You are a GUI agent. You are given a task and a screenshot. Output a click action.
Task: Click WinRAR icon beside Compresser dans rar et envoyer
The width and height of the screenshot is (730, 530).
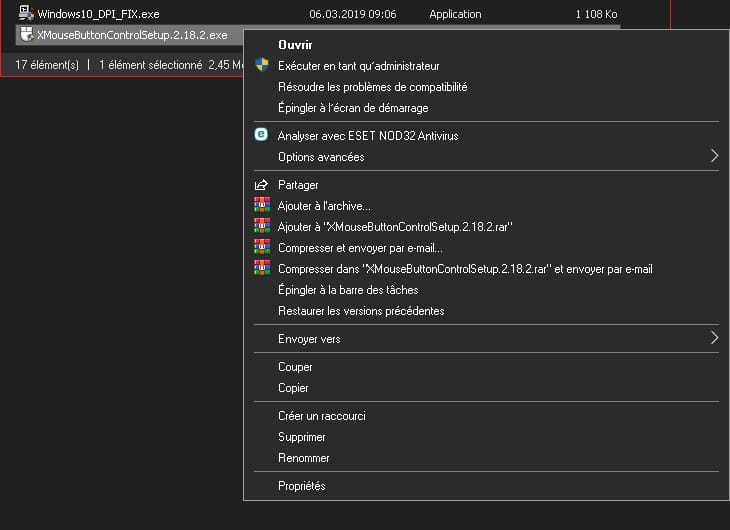pyautogui.click(x=262, y=267)
